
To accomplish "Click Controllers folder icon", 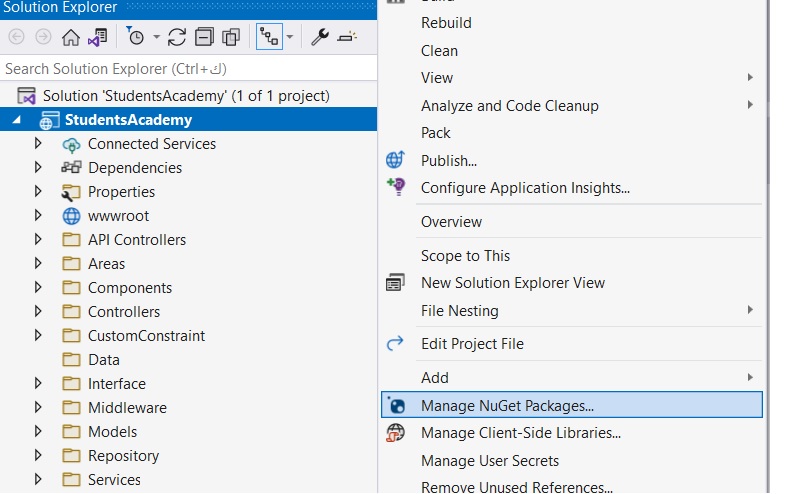I will pos(71,312).
